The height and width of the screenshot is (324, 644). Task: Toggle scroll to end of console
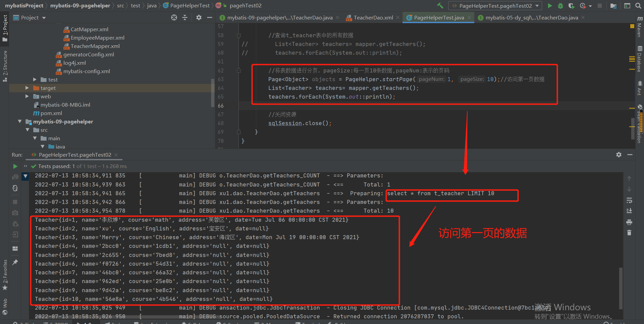629,211
